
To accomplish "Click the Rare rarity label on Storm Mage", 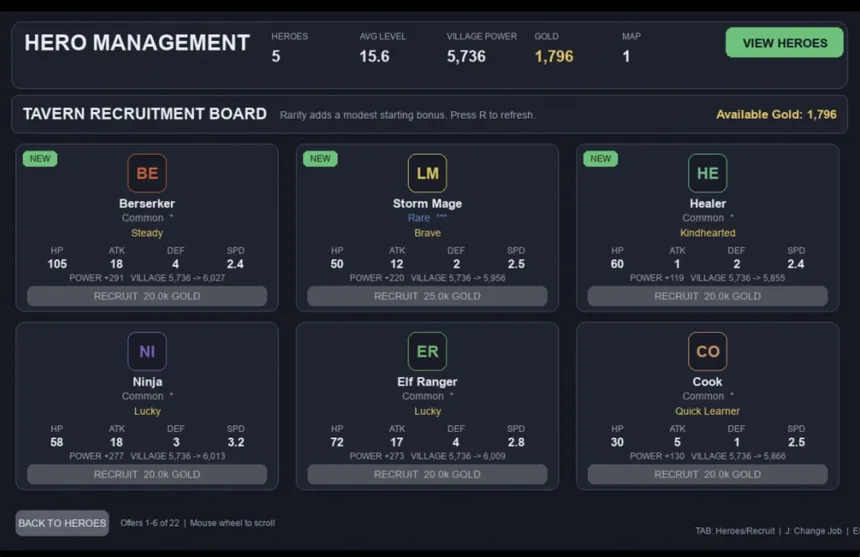I will point(419,218).
